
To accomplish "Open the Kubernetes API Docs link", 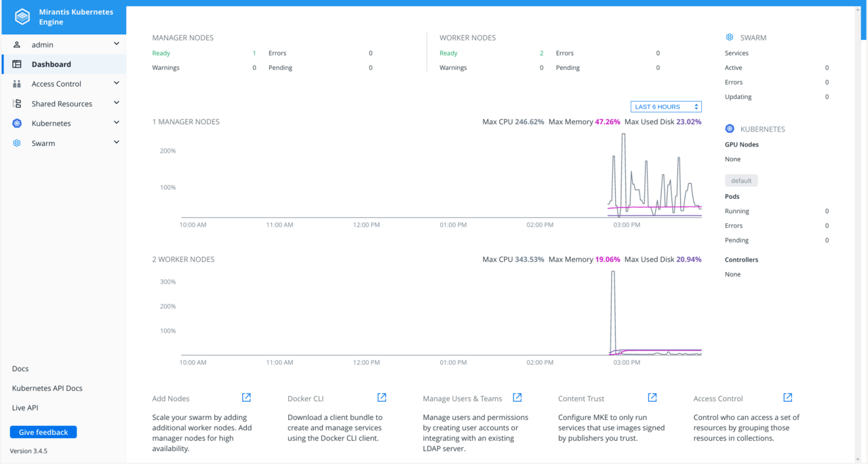I will (47, 389).
